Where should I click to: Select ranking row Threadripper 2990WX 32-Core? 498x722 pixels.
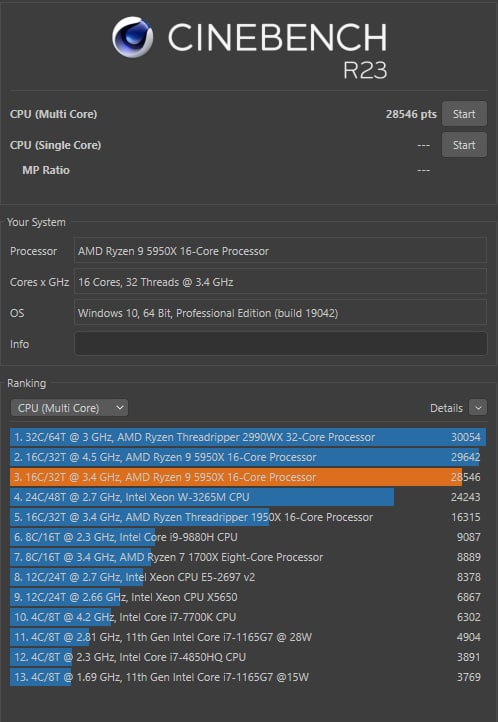click(x=248, y=437)
